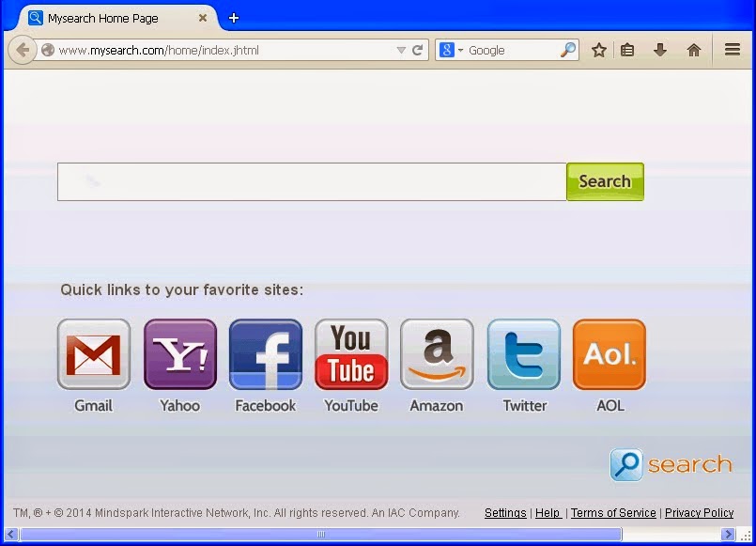Screen dimensions: 756x546
Task: Open the Gmail quick link icon
Action: click(x=94, y=354)
